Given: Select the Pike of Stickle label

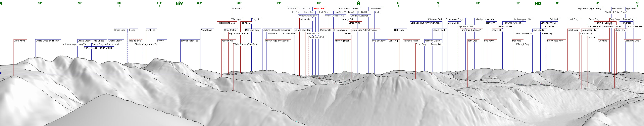Looking at the screenshot, I should [379, 41].
